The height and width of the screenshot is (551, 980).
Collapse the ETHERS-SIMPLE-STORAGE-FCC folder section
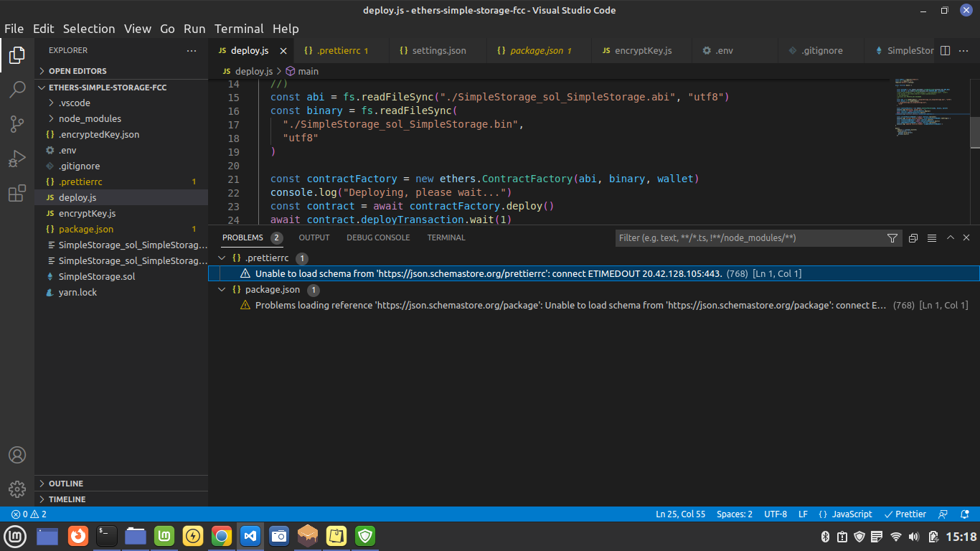(121, 88)
